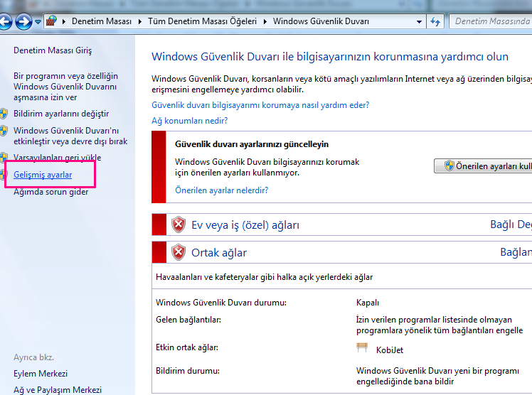Click red shield icon for Ev veya iş ağları
The image size is (532, 395).
point(179,224)
